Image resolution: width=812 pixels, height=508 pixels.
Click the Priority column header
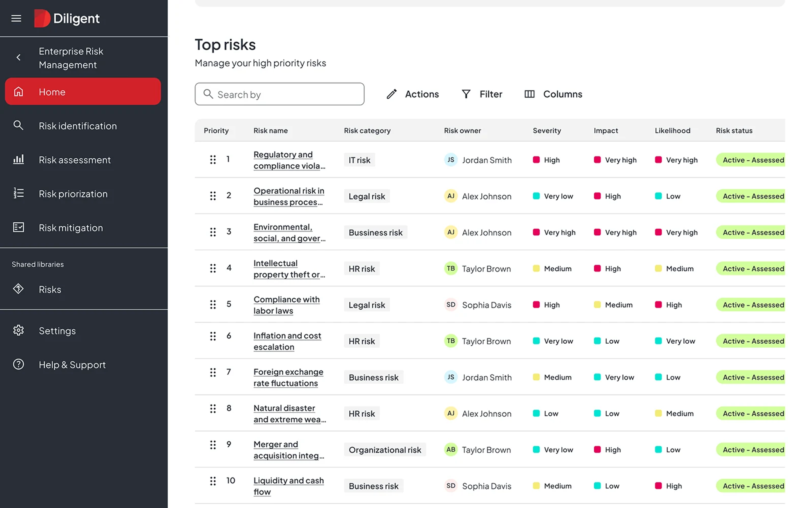click(216, 131)
